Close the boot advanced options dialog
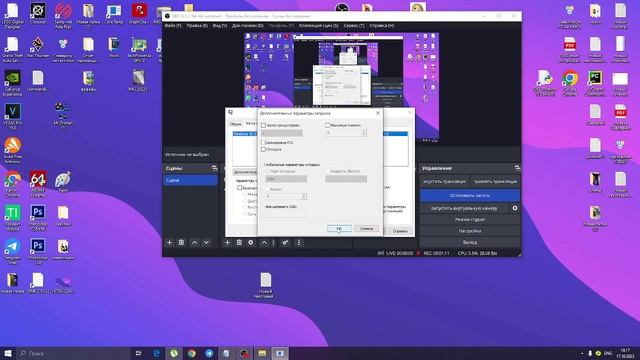 [x=378, y=113]
